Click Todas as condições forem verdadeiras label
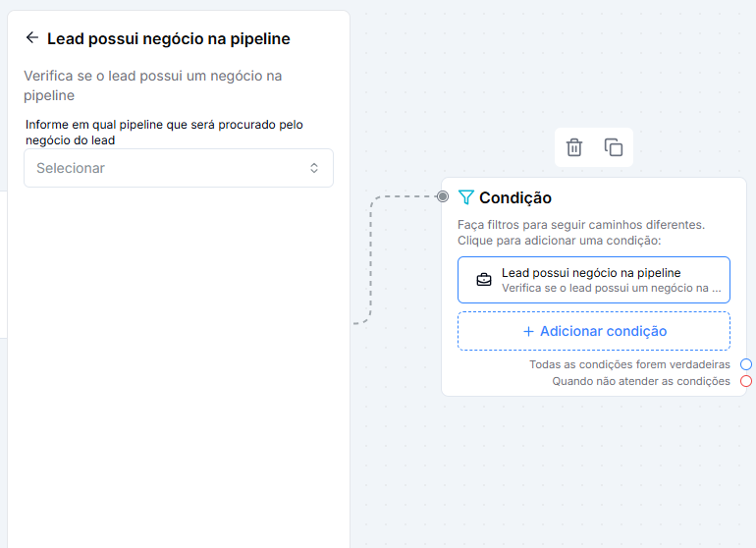756x548 pixels. pos(629,364)
